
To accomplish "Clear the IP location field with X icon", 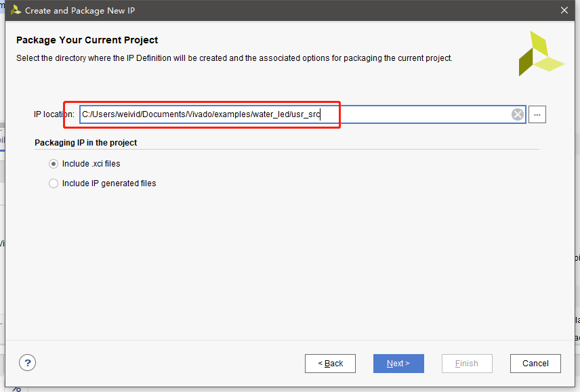I will point(518,114).
